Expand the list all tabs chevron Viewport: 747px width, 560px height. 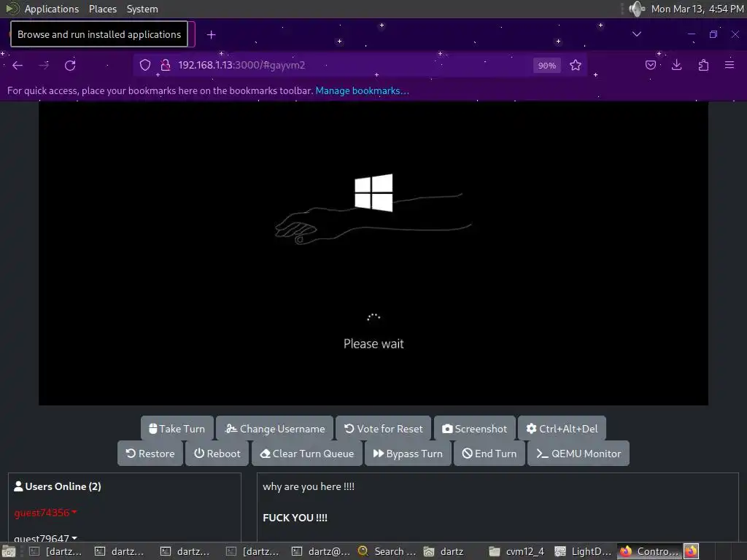coord(636,34)
